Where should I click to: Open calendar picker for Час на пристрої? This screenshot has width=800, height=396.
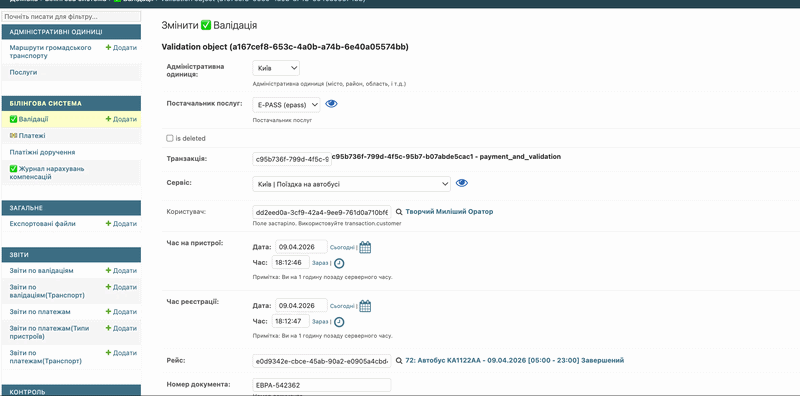(365, 248)
